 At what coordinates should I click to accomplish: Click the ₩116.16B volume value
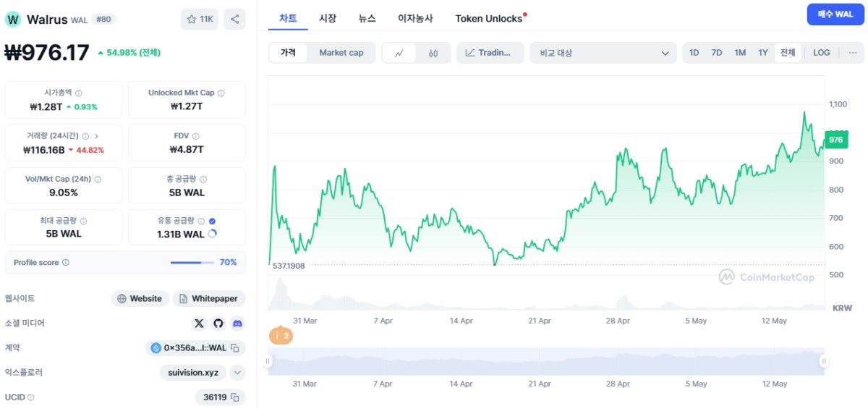(44, 150)
